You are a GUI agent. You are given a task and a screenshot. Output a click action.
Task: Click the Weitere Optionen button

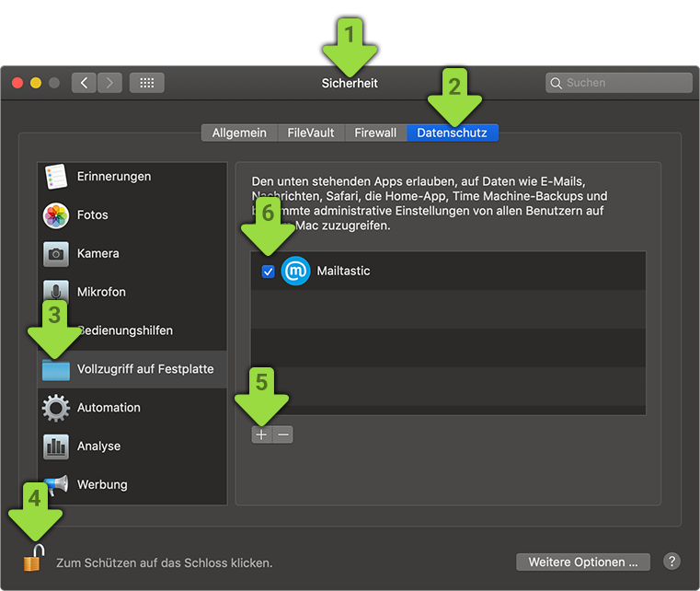[583, 562]
